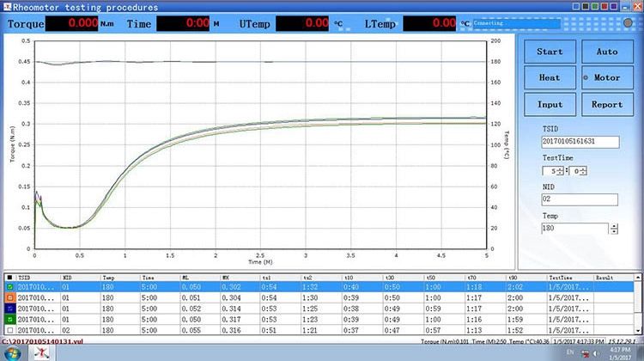The width and height of the screenshot is (644, 361).
Task: Click the Temp value up arrow
Action: click(x=613, y=225)
